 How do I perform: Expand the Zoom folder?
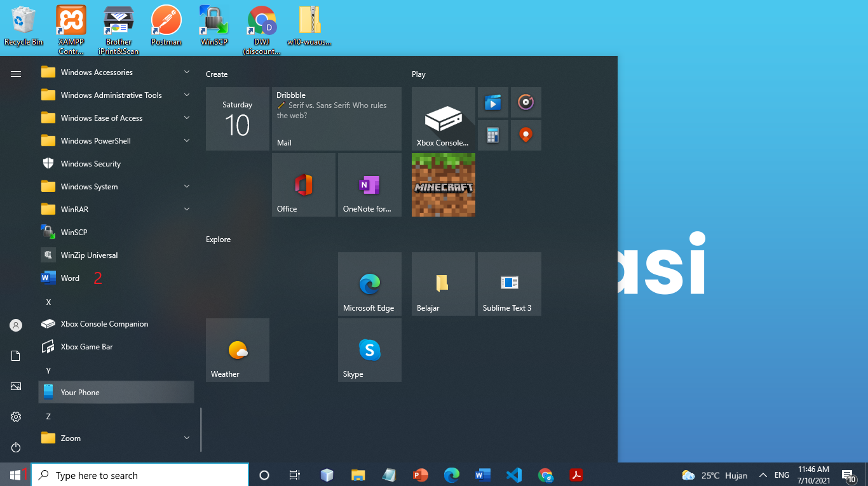(116, 438)
